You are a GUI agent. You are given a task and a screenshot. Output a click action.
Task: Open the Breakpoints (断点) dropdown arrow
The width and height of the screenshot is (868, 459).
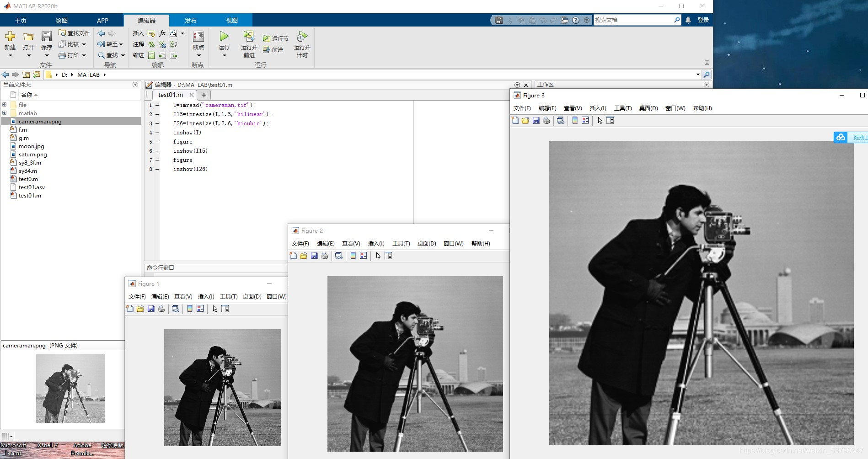(198, 56)
